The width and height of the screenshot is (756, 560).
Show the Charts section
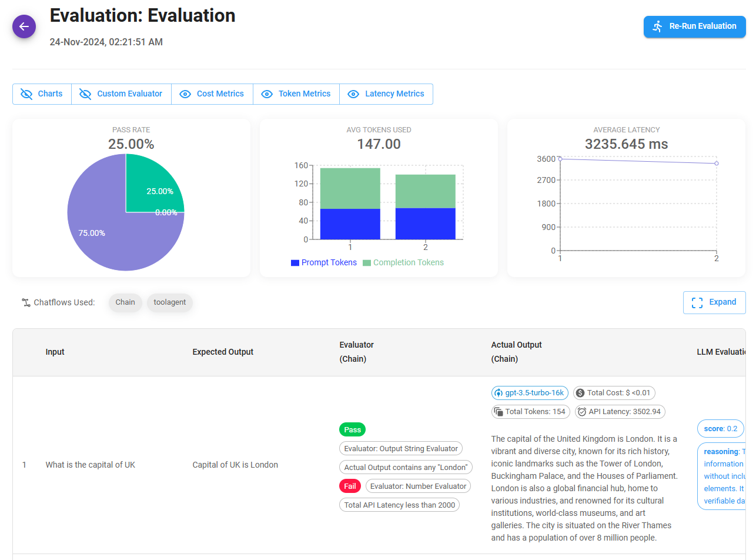[42, 94]
